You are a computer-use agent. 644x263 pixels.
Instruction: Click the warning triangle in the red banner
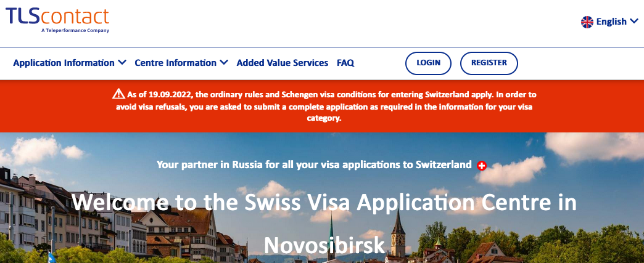tap(118, 94)
